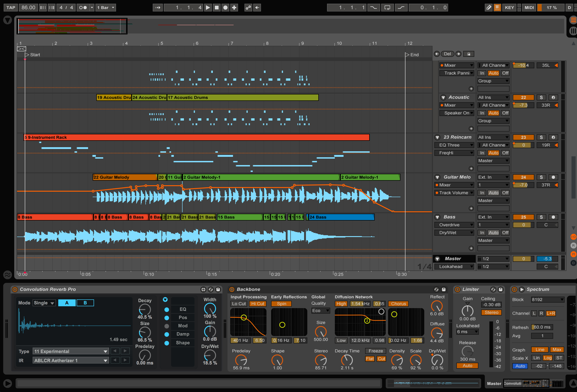
Task: Toggle the automation arm icon
Action: click(248, 7)
